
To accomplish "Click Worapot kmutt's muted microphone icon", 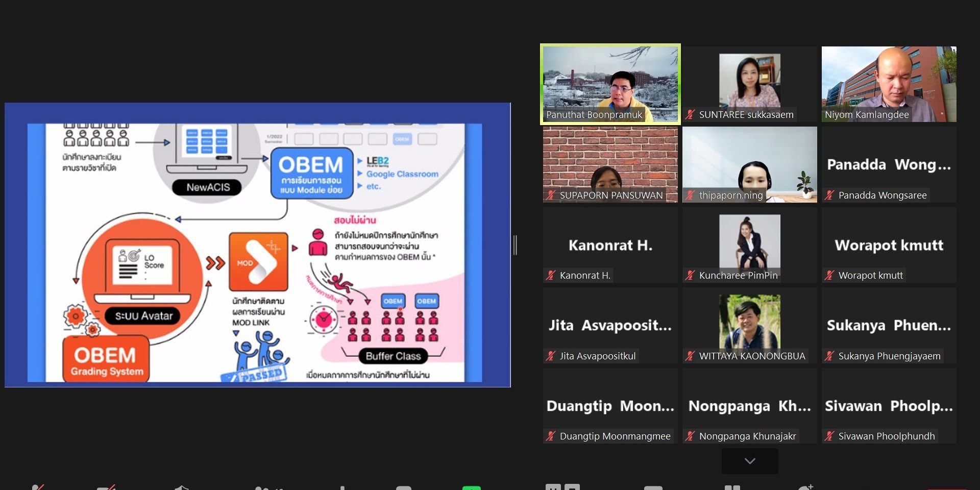I will [x=829, y=276].
